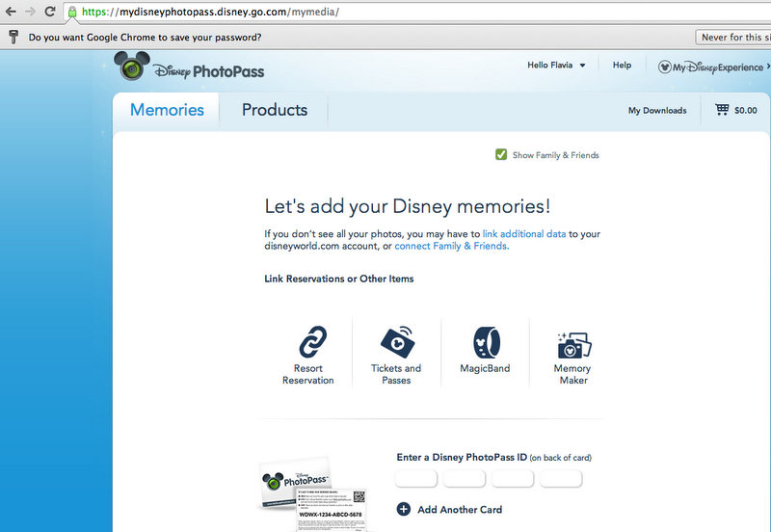Select the MagicBand icon
Image resolution: width=771 pixels, height=532 pixels.
487,342
